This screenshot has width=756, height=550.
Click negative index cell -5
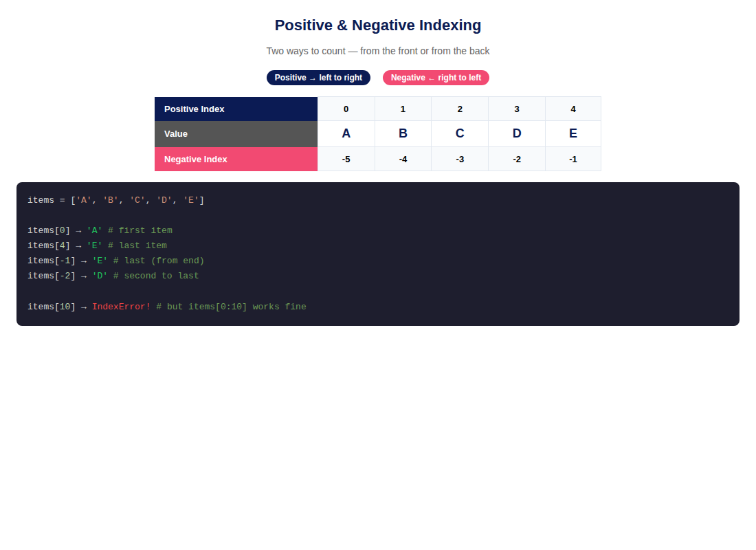[x=346, y=159]
